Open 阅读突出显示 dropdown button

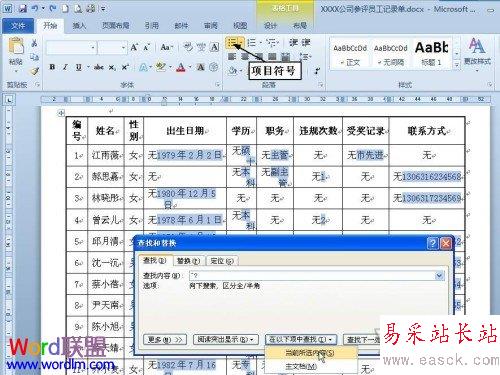pos(227,340)
